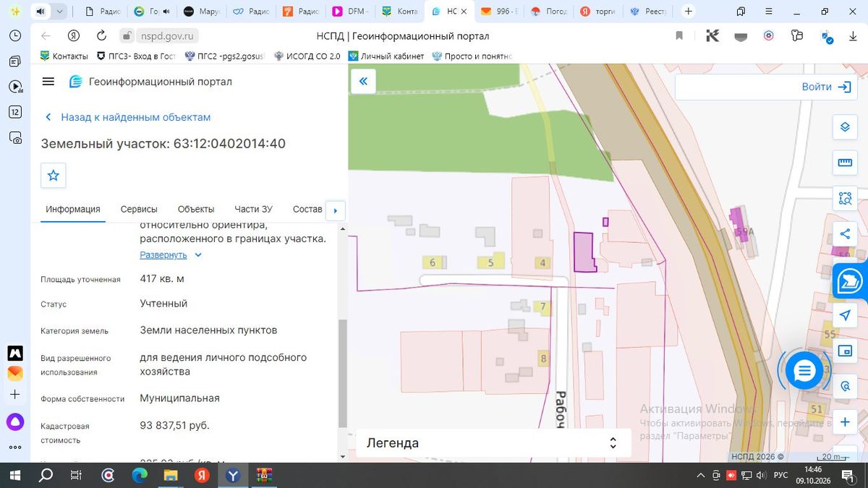Viewport: 868px width, 488px height.
Task: Click building number 5 on map
Action: pos(490,262)
